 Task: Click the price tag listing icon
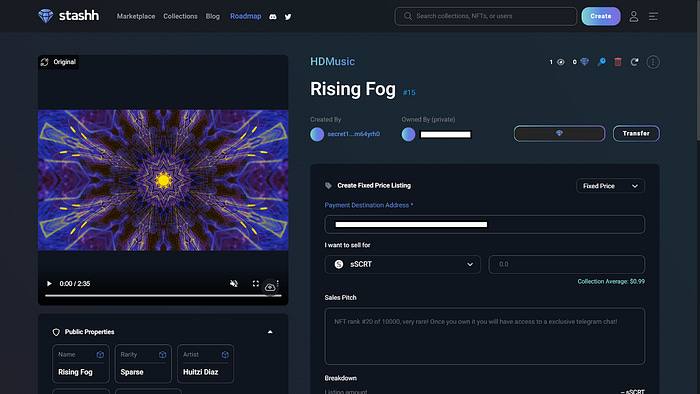329,186
